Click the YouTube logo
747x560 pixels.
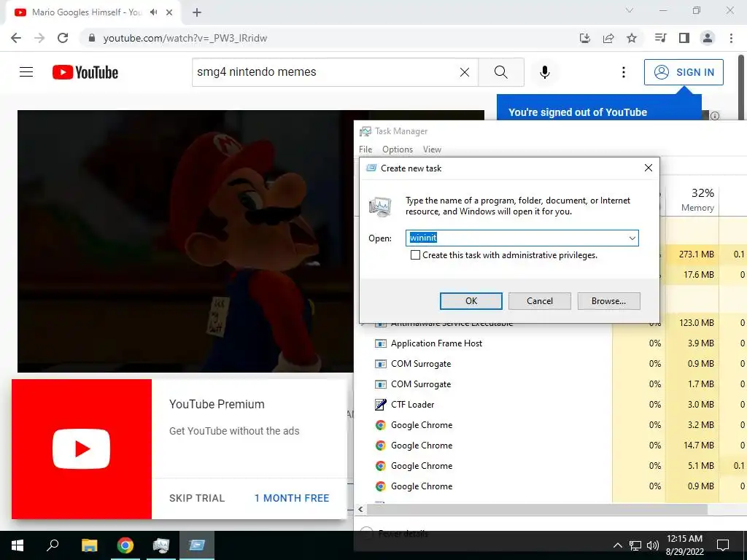(x=85, y=72)
